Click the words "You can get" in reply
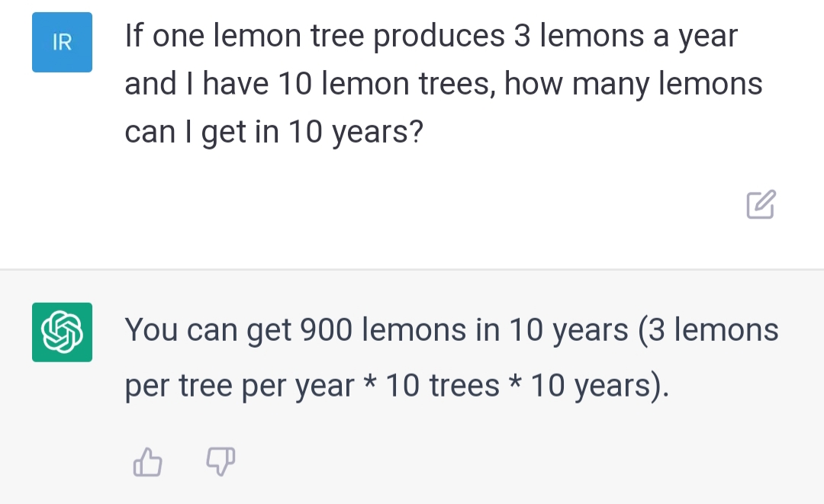The height and width of the screenshot is (504, 824). pos(208,330)
